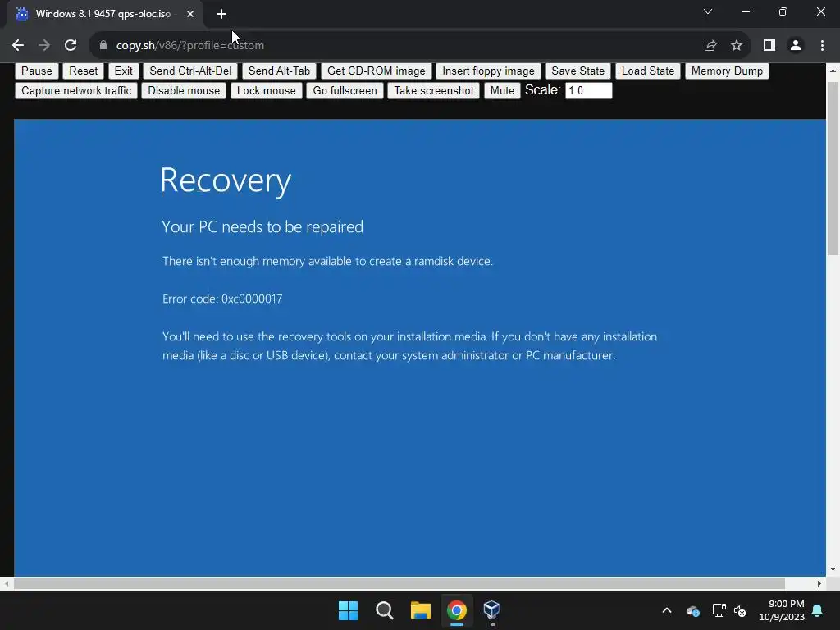Show hidden system tray icons
840x630 pixels.
tap(667, 610)
